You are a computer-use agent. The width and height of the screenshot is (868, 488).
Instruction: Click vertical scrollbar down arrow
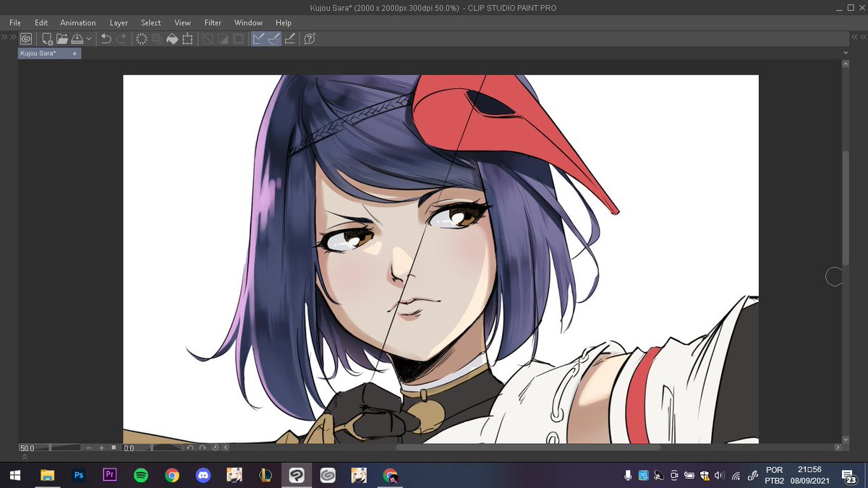(x=846, y=439)
